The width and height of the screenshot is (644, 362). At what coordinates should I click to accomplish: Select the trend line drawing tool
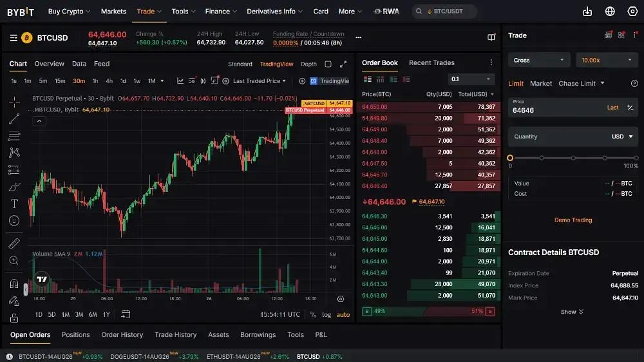point(14,119)
